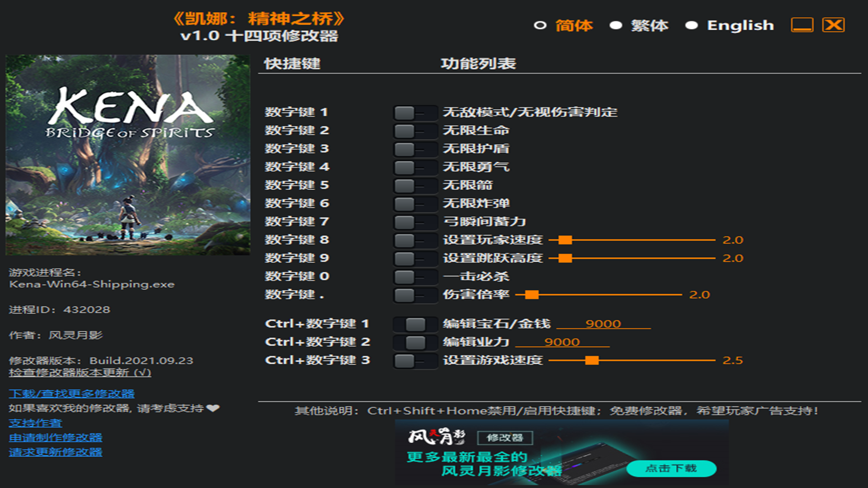The width and height of the screenshot is (868, 488).
Task: Click the 伤害倍率 damage multiplier slider
Action: click(532, 295)
